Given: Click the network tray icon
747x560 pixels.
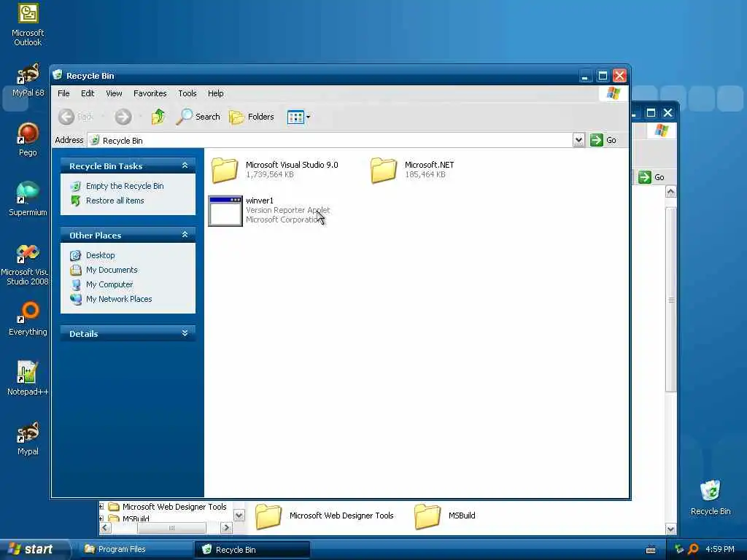Looking at the screenshot, I should coord(679,550).
